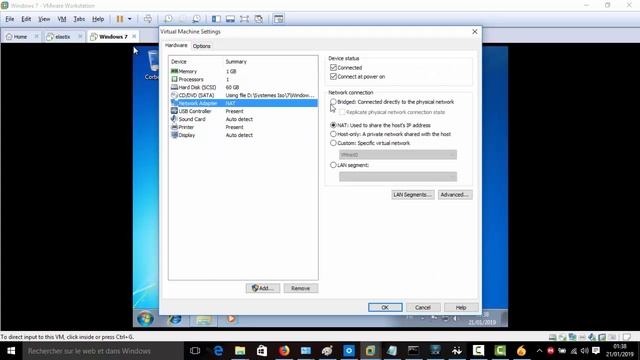The width and height of the screenshot is (640, 360).
Task: Open the VMnet0 virtual network dropdown
Action: click(398, 155)
